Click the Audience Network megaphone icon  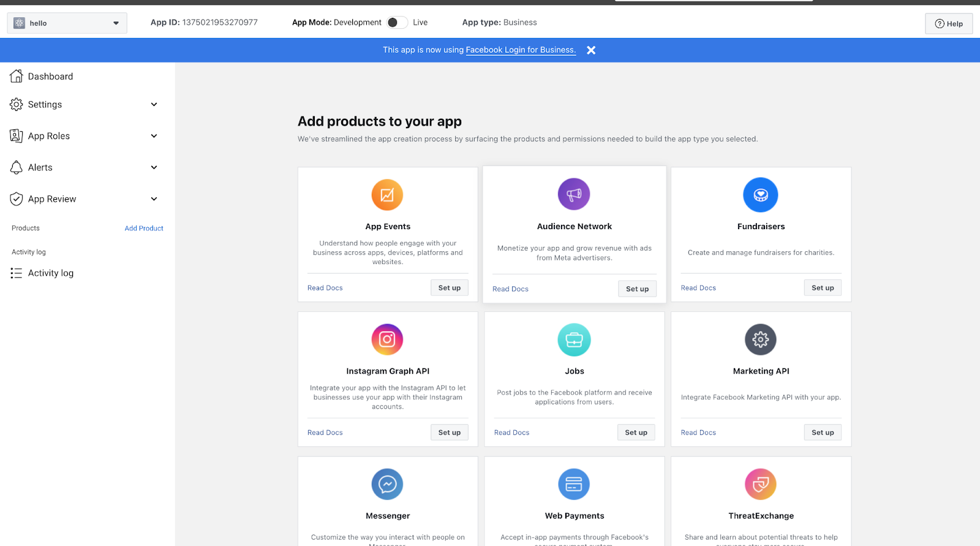[574, 194]
